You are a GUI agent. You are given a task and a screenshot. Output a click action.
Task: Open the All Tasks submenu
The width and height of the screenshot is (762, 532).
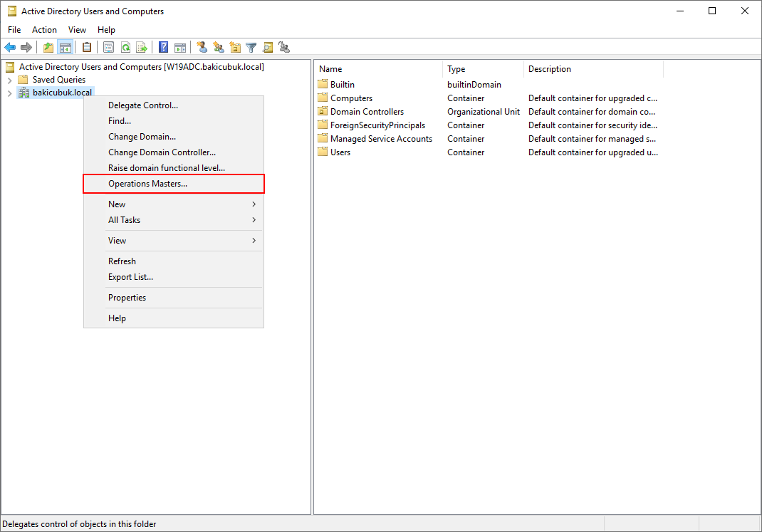coord(174,219)
